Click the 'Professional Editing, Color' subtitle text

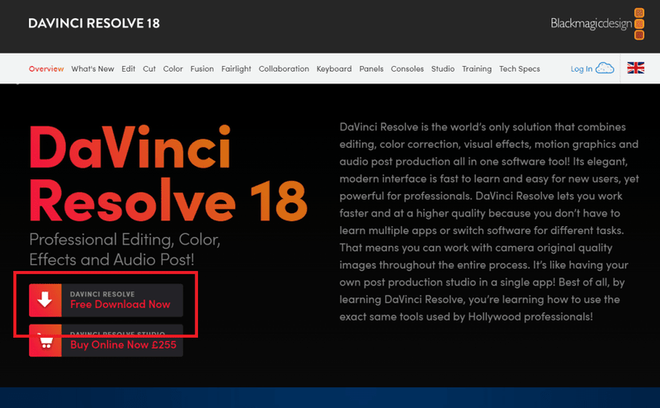tap(125, 249)
